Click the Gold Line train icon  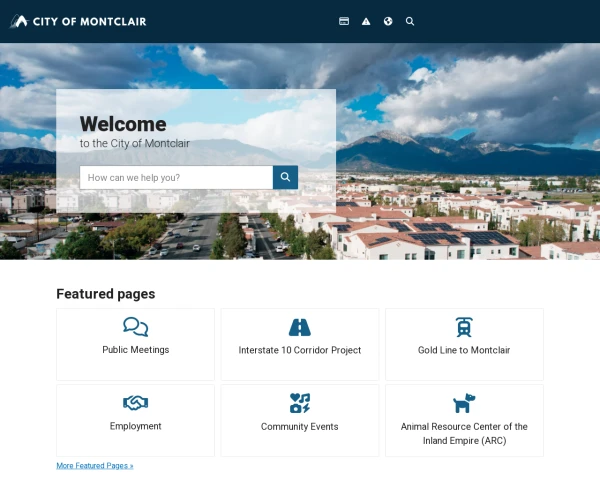coord(464,327)
